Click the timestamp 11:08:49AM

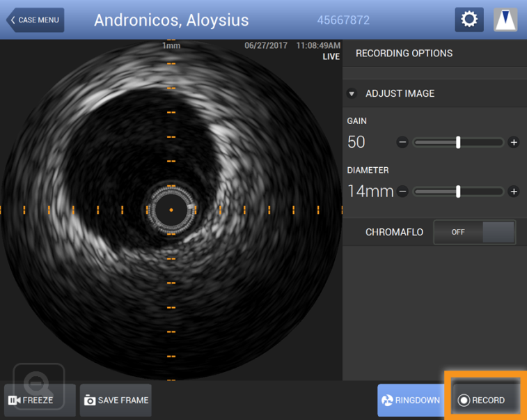pos(318,45)
